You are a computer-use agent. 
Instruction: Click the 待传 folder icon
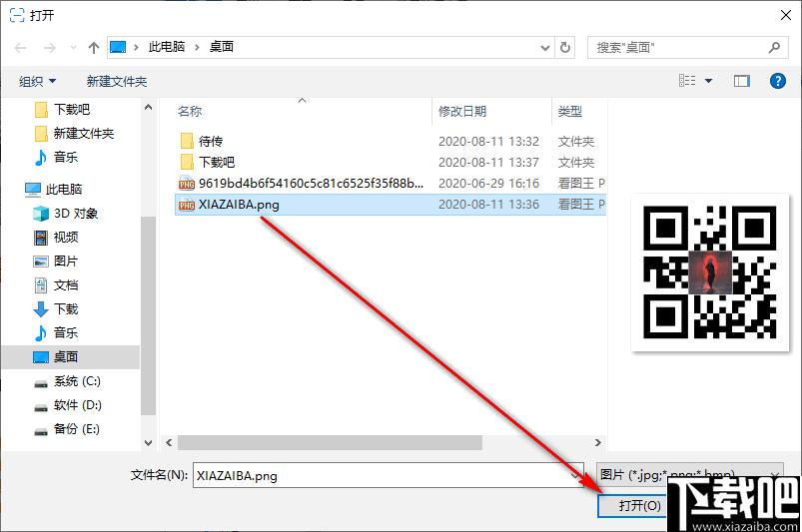point(187,142)
